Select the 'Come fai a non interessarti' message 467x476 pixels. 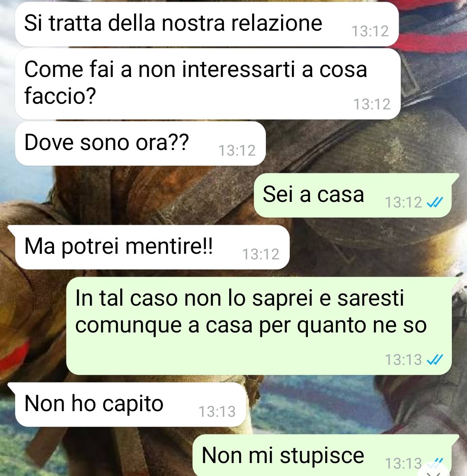tap(208, 84)
